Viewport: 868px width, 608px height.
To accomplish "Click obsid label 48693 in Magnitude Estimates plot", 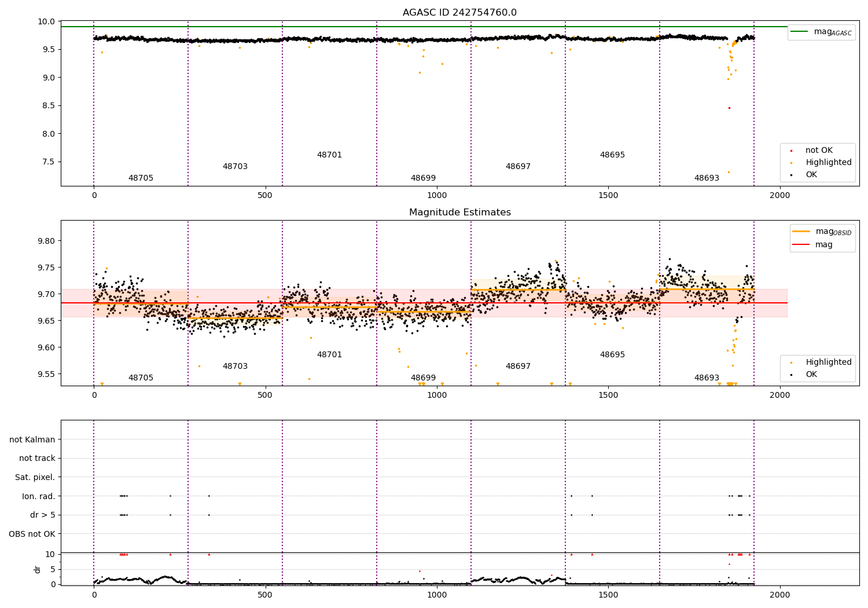I will click(707, 378).
